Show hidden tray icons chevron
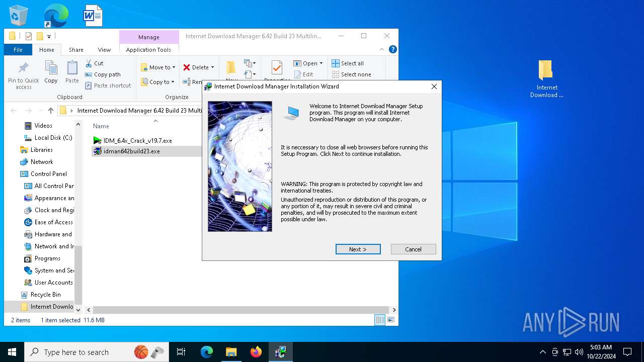 (x=542, y=352)
